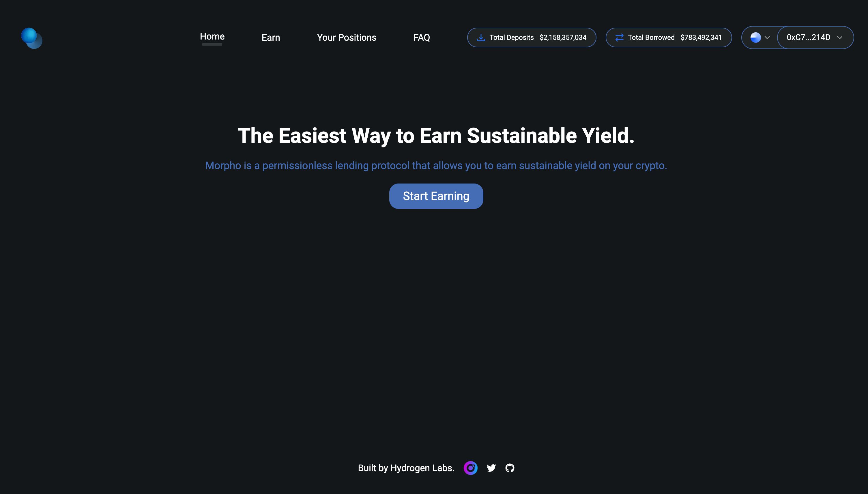Open the Total Deposits panel expander

(532, 37)
